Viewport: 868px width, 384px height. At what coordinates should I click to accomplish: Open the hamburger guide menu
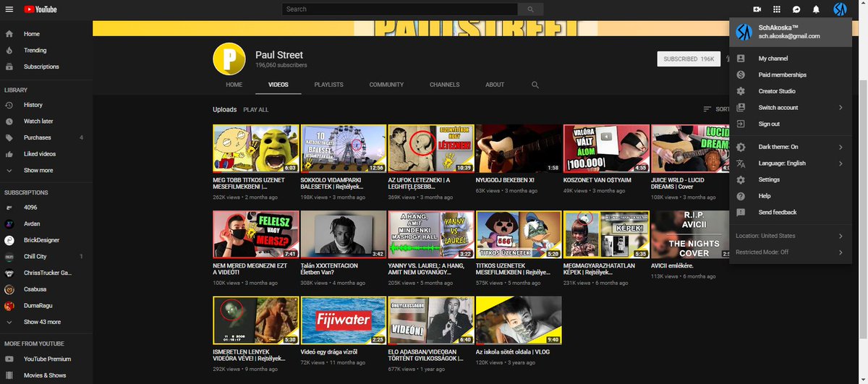pos(9,9)
